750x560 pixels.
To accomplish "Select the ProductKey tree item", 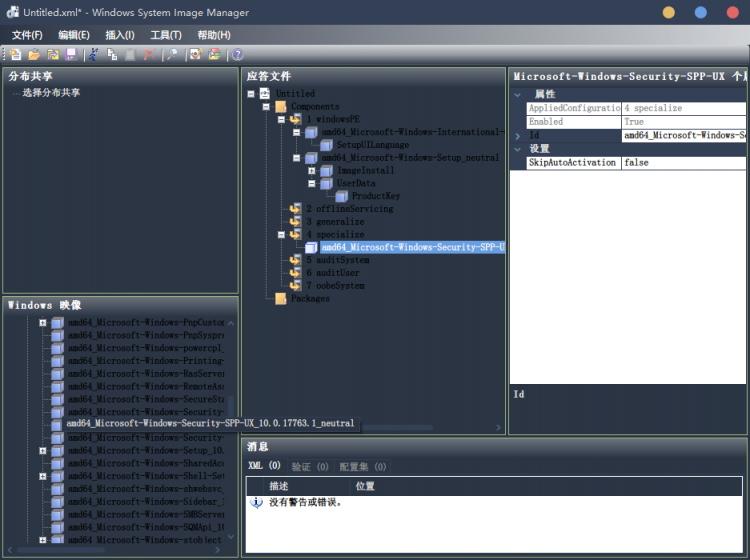I will (375, 196).
